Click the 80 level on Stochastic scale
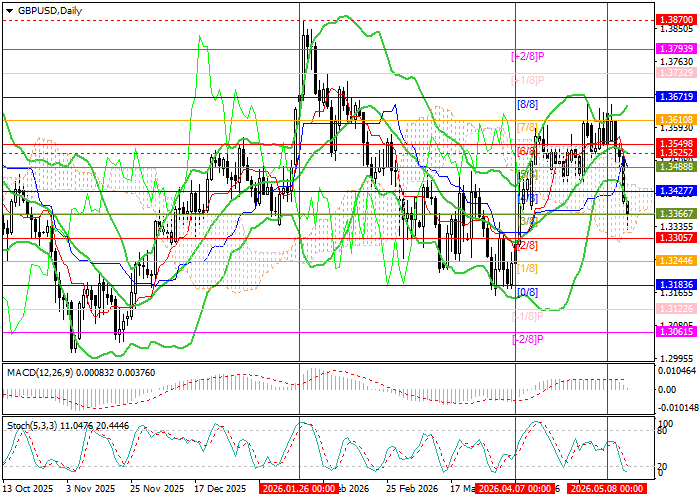700x500 pixels. tap(663, 431)
